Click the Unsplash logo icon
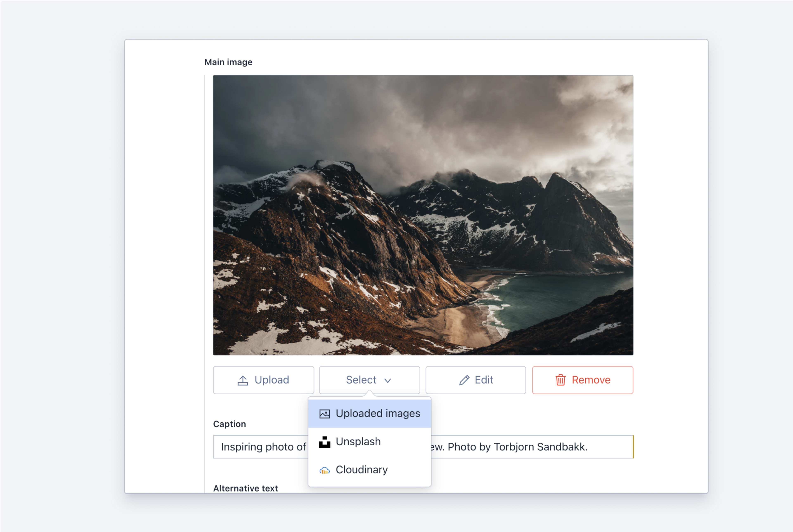The width and height of the screenshot is (793, 532). [x=324, y=442]
